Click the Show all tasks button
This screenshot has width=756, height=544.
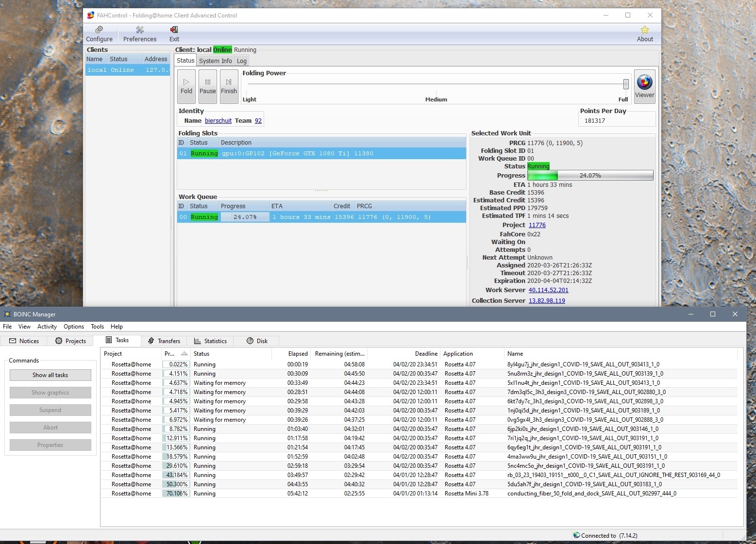point(50,375)
